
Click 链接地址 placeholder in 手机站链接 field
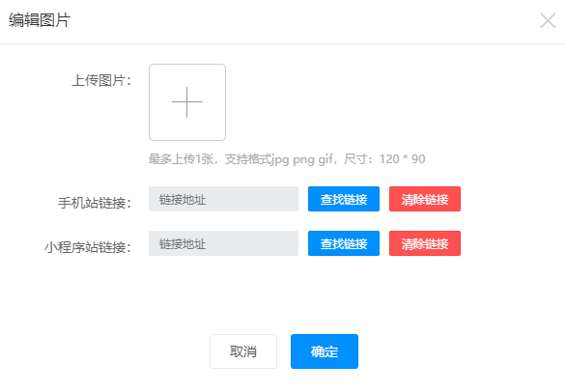pyautogui.click(x=183, y=199)
